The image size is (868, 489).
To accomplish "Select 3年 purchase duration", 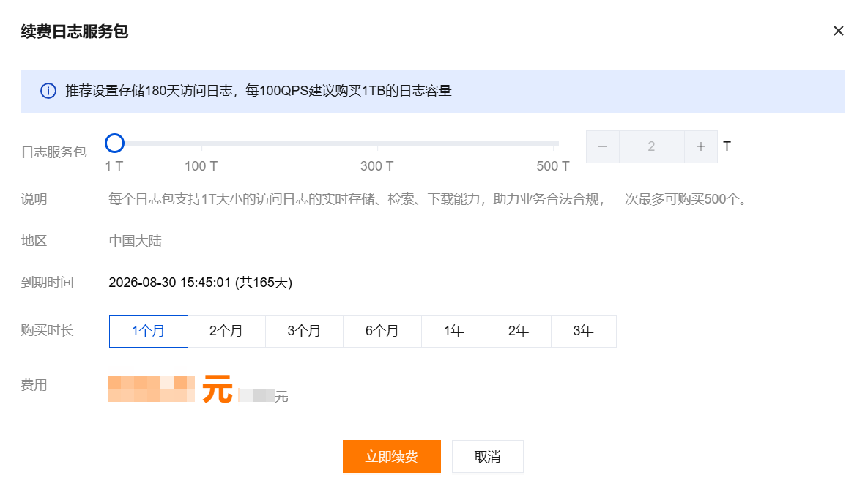I will click(584, 331).
